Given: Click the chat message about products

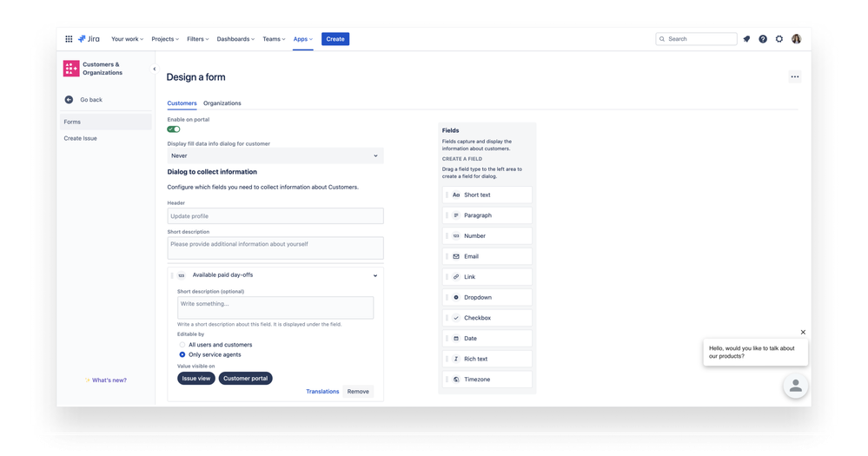Looking at the screenshot, I should point(755,352).
